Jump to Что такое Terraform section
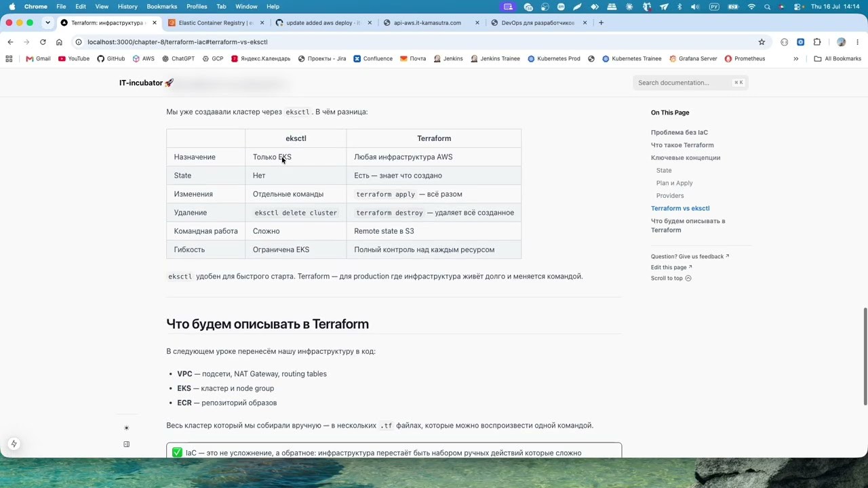This screenshot has height=488, width=868. (x=682, y=145)
